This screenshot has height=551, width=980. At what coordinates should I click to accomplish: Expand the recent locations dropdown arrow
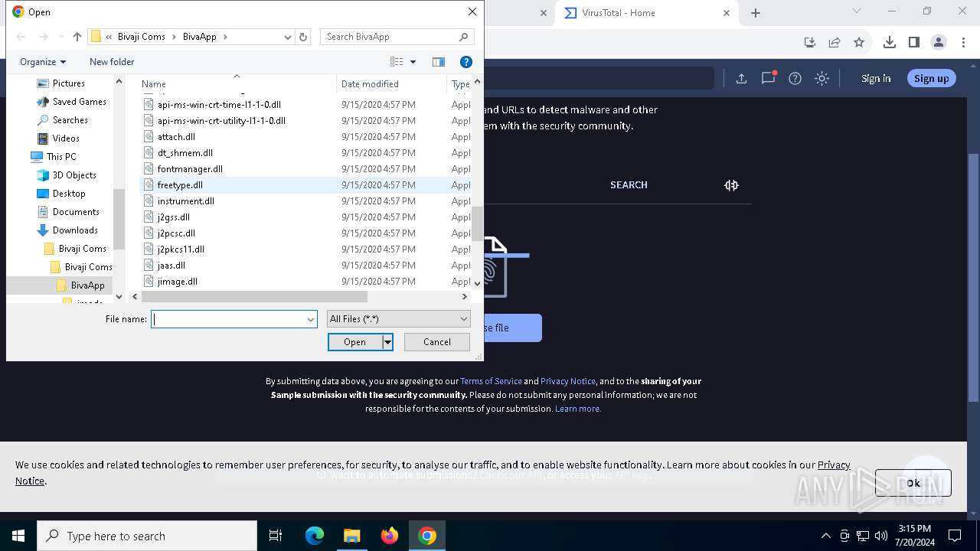tap(61, 37)
